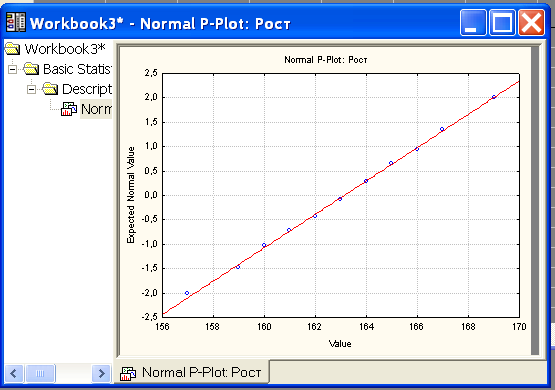Close the Workbook3 window

[531, 22]
